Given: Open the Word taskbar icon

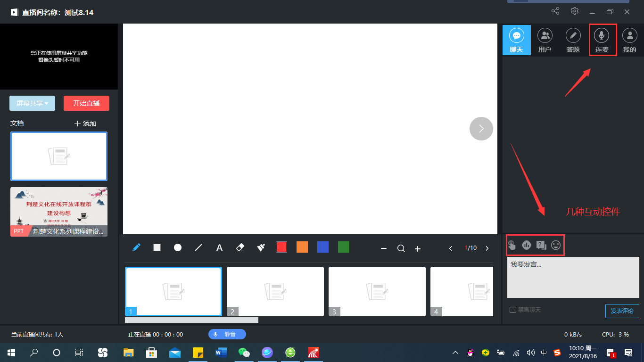Looking at the screenshot, I should pos(221,352).
